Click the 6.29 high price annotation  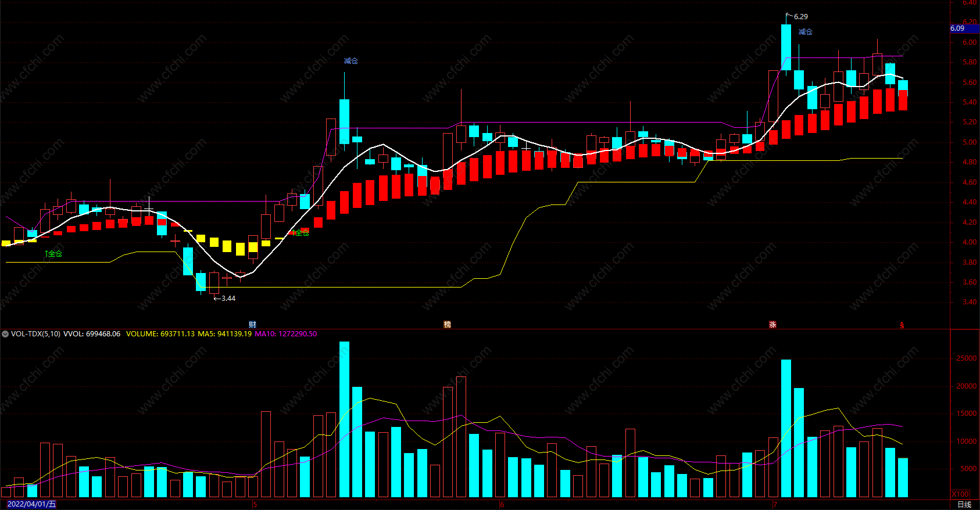(x=800, y=17)
